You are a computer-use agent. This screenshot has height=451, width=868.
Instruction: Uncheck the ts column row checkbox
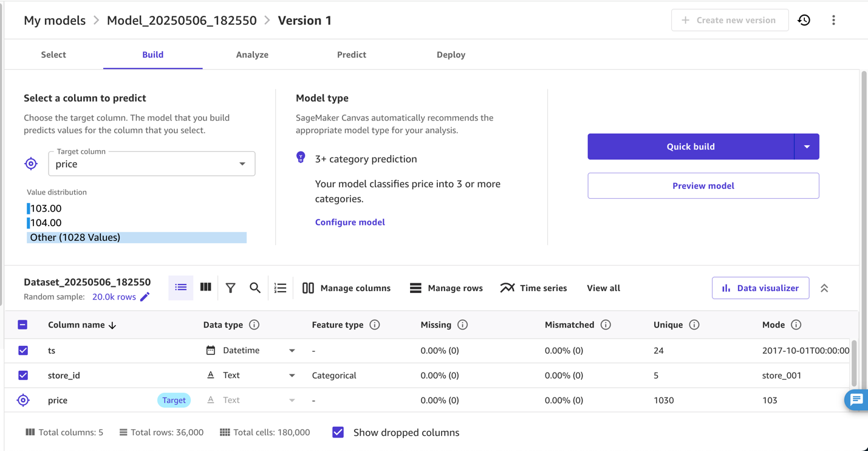click(x=23, y=350)
